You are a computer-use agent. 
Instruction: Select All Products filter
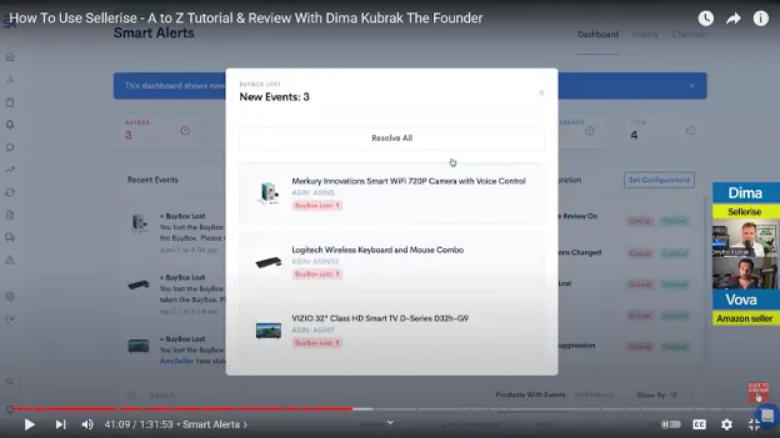[x=594, y=395]
